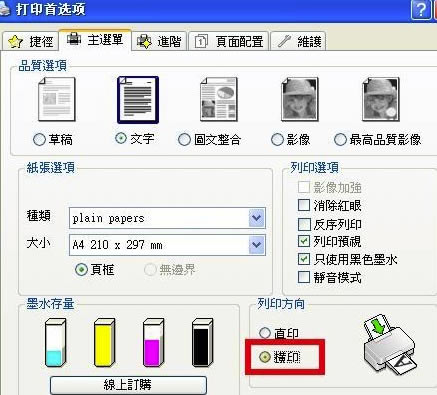437x395 pixels.
Task: Open the 頁面配置 page layout tab
Action: [229, 41]
